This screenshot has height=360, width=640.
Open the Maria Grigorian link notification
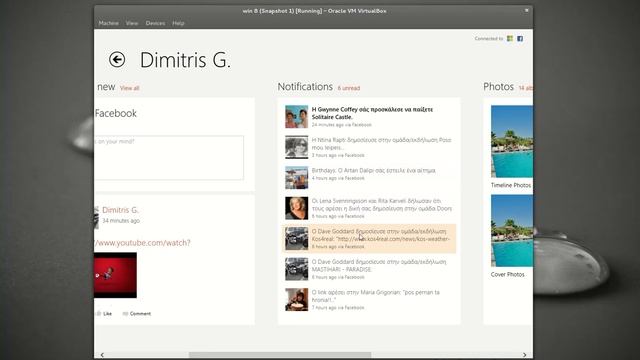[369, 300]
